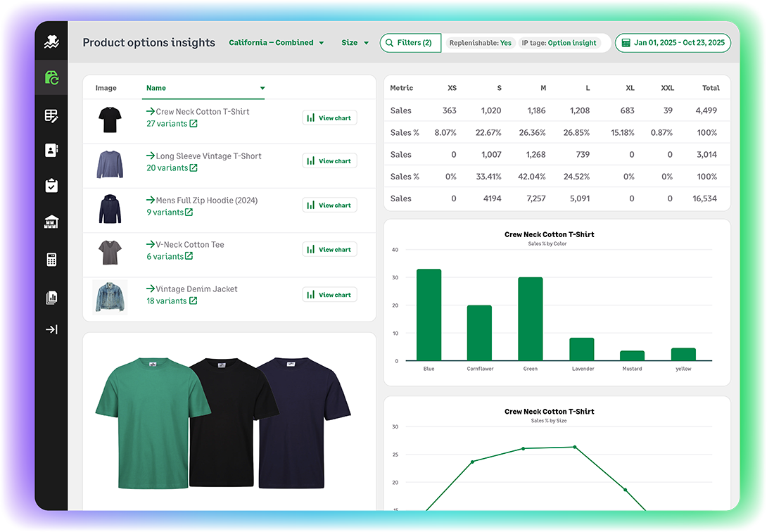This screenshot has height=532, width=774.
Task: Open the calculator icon in sidebar
Action: click(x=51, y=260)
